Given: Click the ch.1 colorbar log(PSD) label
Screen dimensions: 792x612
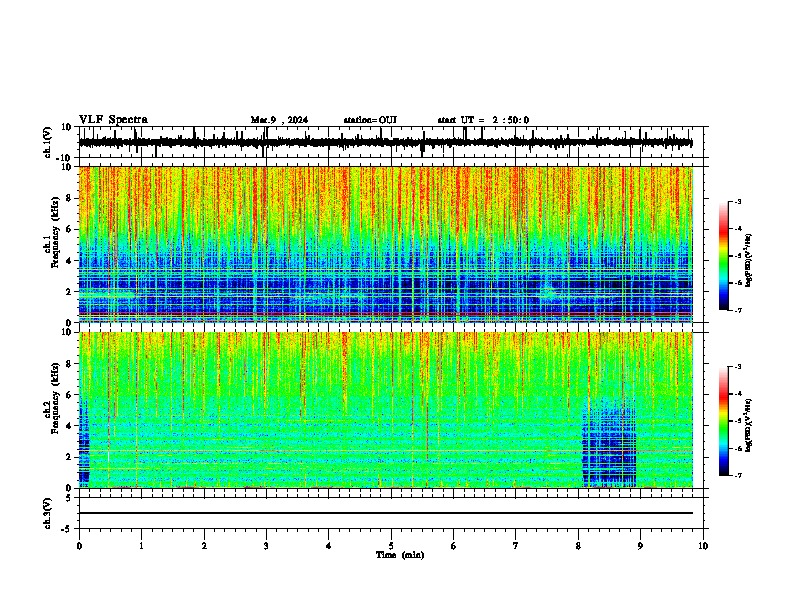Looking at the screenshot, I should click(748, 261).
